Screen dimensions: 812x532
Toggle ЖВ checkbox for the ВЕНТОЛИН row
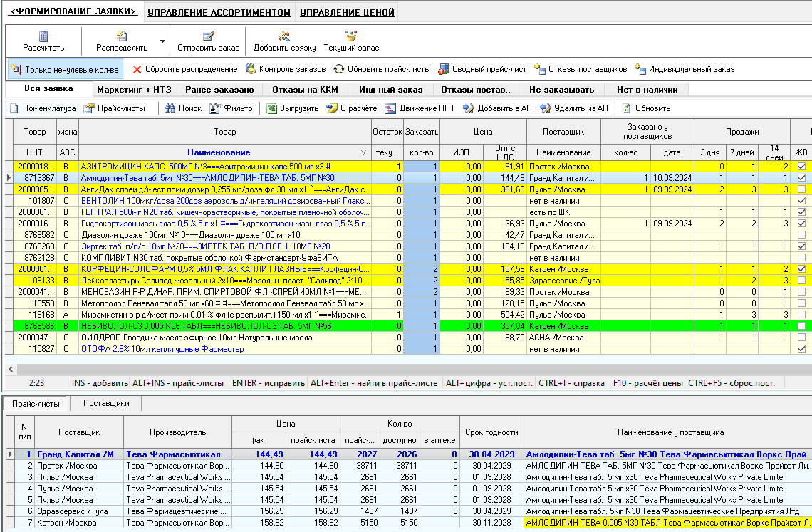click(802, 201)
